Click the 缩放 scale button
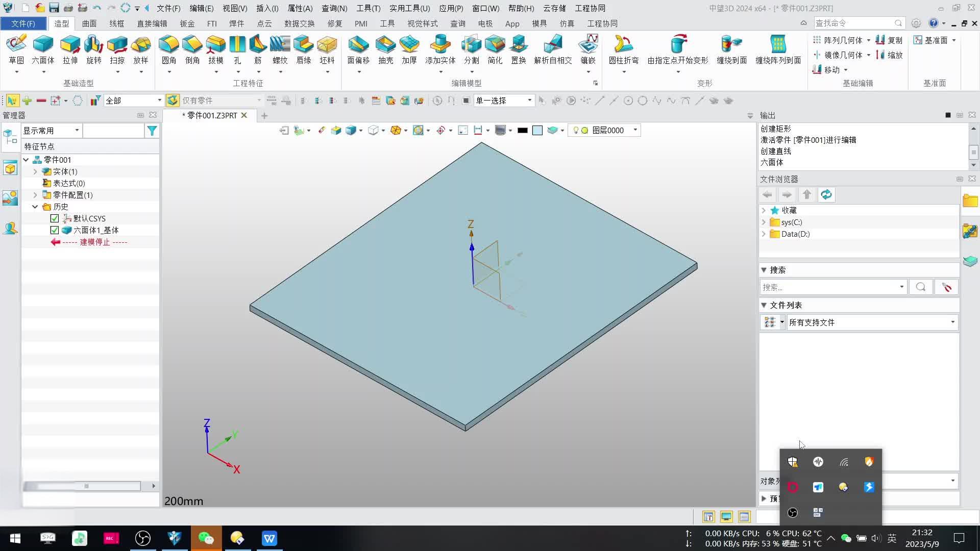The height and width of the screenshot is (551, 980). click(x=889, y=55)
